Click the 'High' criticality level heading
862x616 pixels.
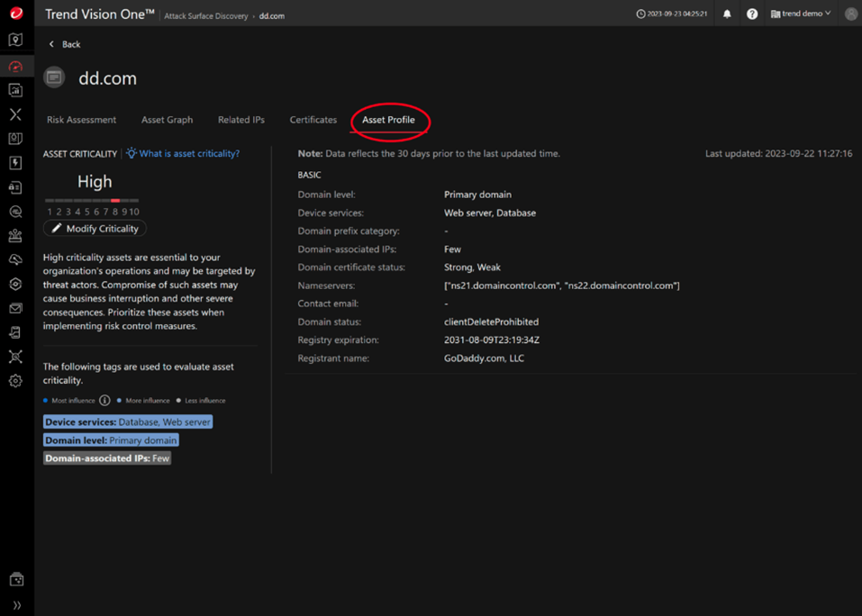(95, 182)
